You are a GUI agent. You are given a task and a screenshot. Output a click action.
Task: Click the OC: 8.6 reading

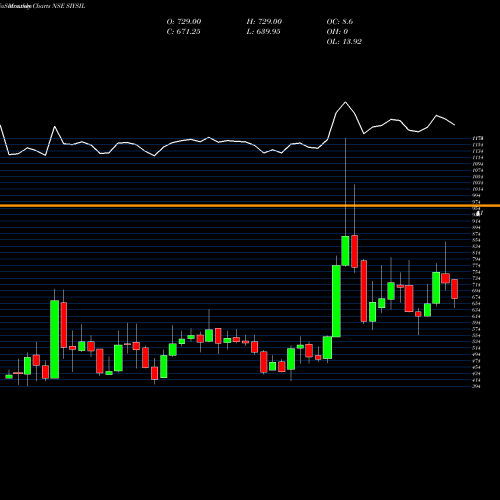coord(340,22)
